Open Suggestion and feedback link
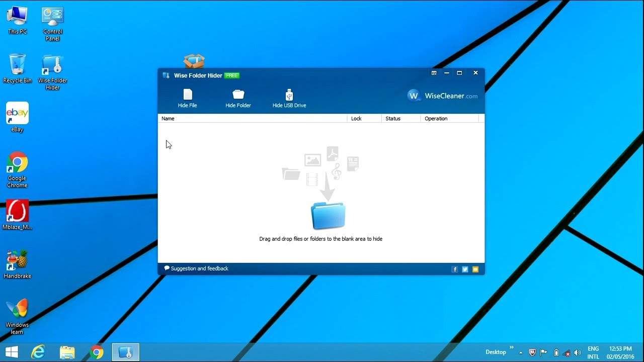 coord(196,268)
